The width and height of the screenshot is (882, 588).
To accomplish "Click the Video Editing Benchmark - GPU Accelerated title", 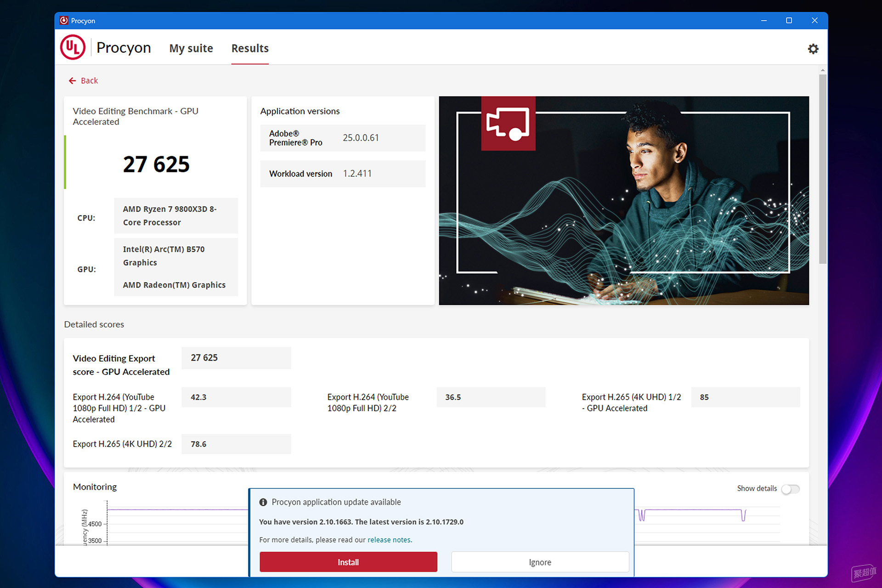I will (x=136, y=116).
